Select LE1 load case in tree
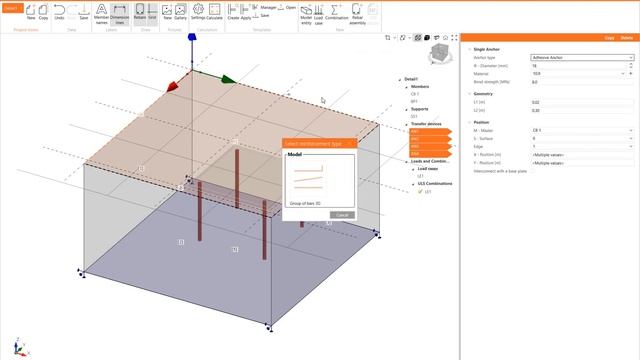 pos(420,176)
